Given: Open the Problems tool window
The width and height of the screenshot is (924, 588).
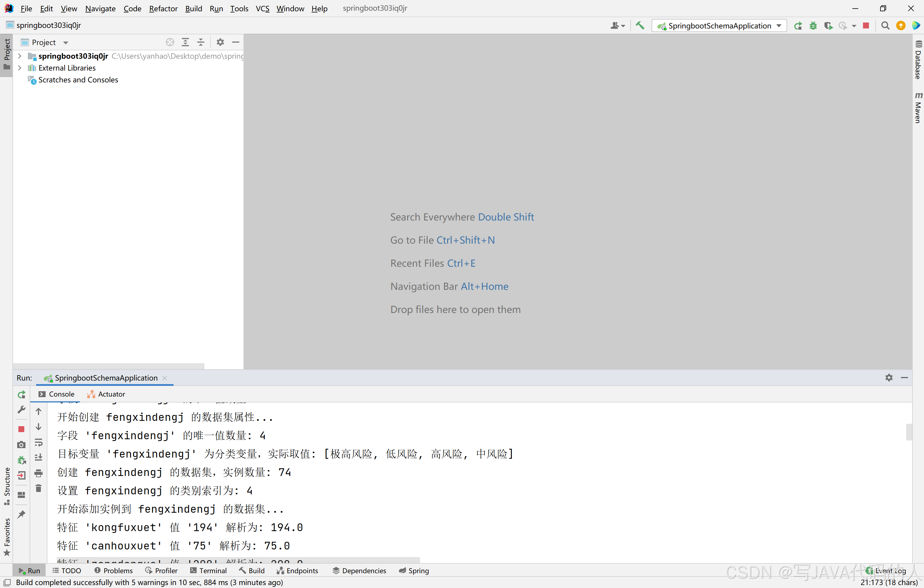Looking at the screenshot, I should pyautogui.click(x=114, y=571).
